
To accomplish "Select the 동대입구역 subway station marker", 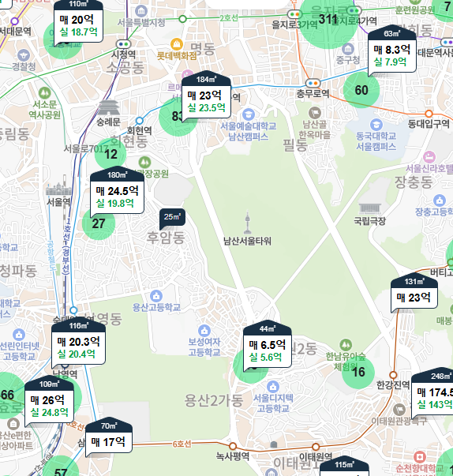I will click(429, 114).
